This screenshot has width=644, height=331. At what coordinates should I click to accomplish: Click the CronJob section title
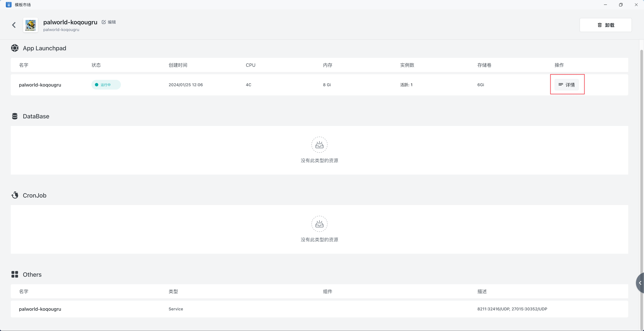[x=35, y=195]
